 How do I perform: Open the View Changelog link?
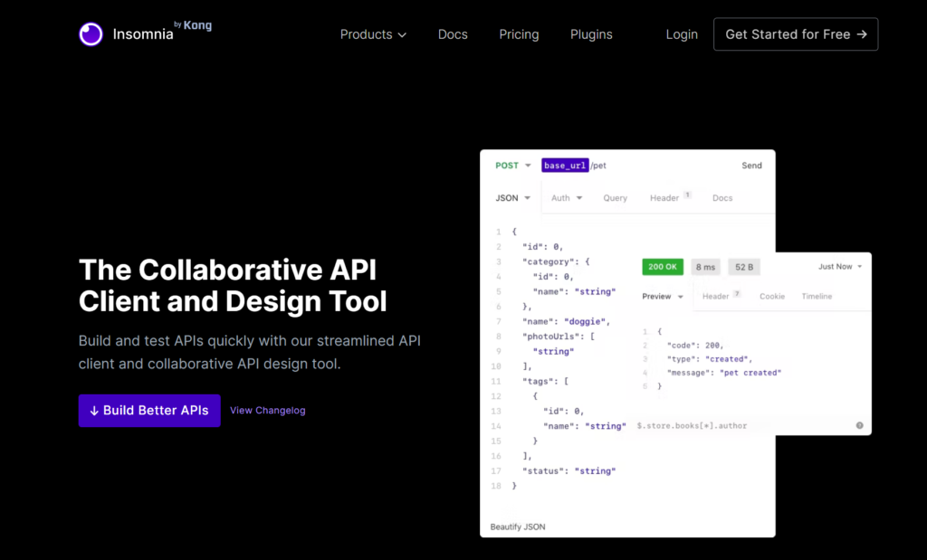pyautogui.click(x=268, y=410)
